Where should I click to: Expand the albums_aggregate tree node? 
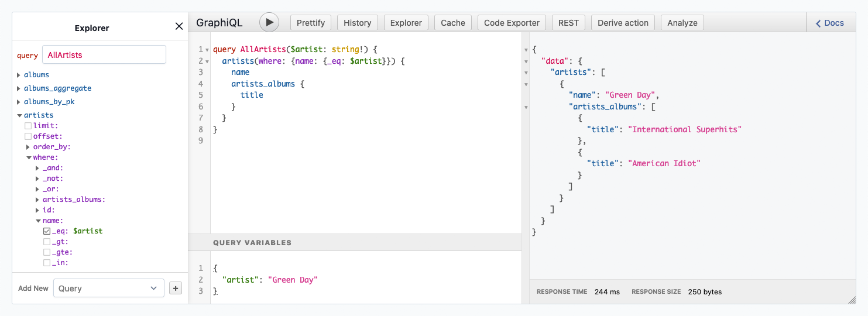[x=19, y=88]
